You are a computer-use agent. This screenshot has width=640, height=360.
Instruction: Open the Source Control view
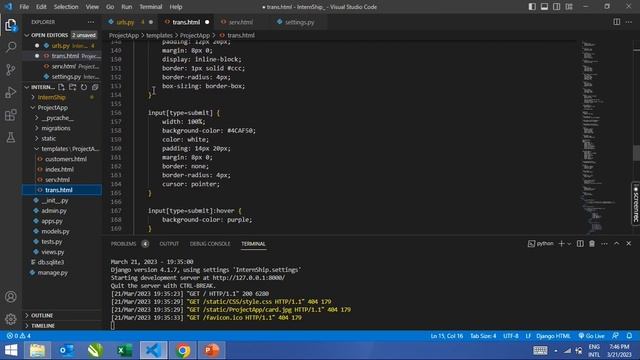click(x=11, y=70)
